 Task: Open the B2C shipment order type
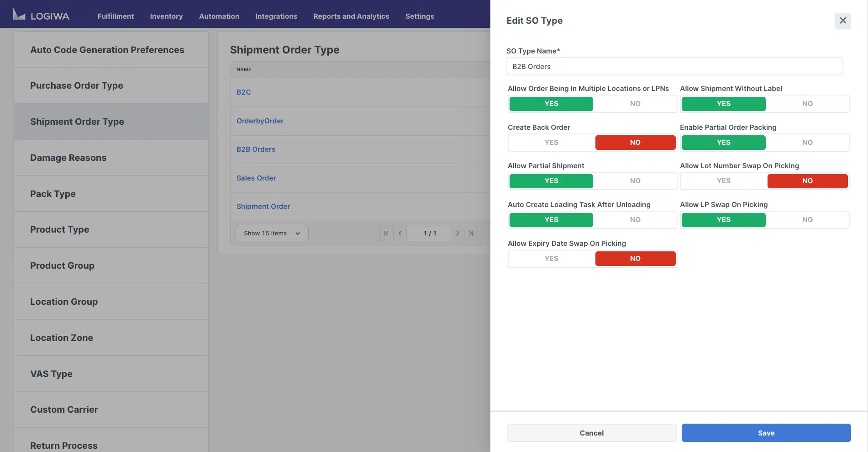(x=243, y=92)
